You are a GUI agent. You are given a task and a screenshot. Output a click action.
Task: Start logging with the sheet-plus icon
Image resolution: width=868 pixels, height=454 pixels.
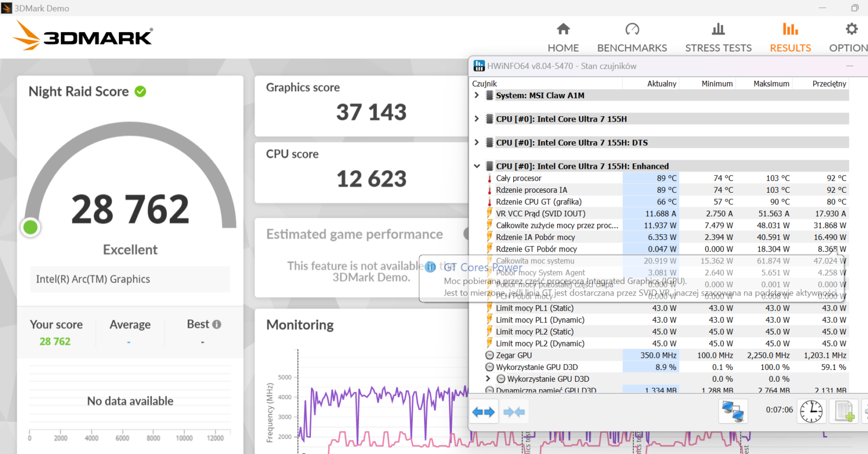[845, 411]
